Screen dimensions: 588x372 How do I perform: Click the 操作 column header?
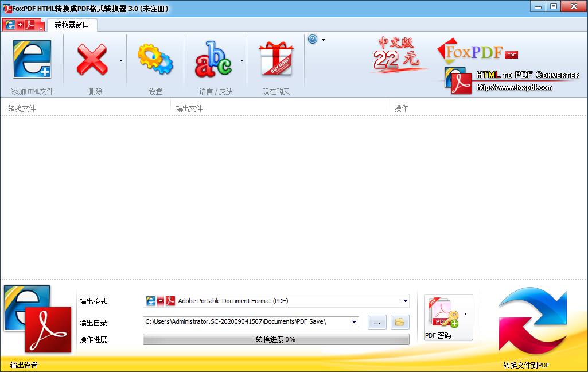(401, 108)
